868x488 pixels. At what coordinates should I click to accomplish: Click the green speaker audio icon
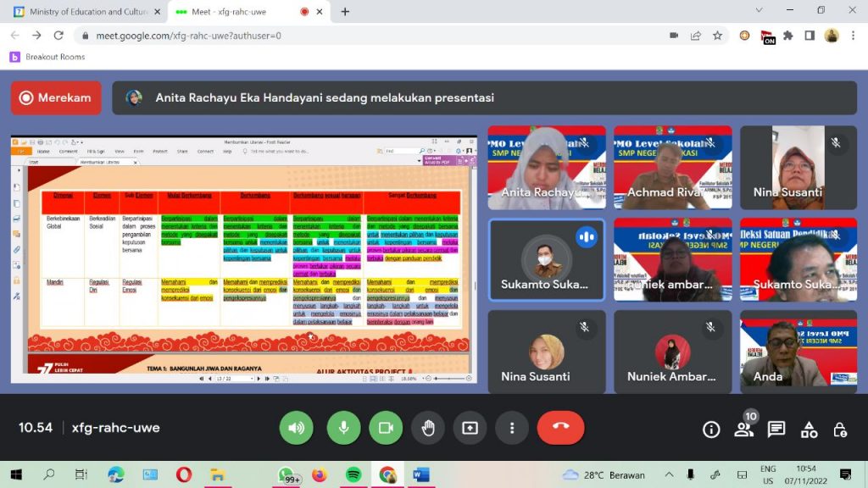click(296, 428)
